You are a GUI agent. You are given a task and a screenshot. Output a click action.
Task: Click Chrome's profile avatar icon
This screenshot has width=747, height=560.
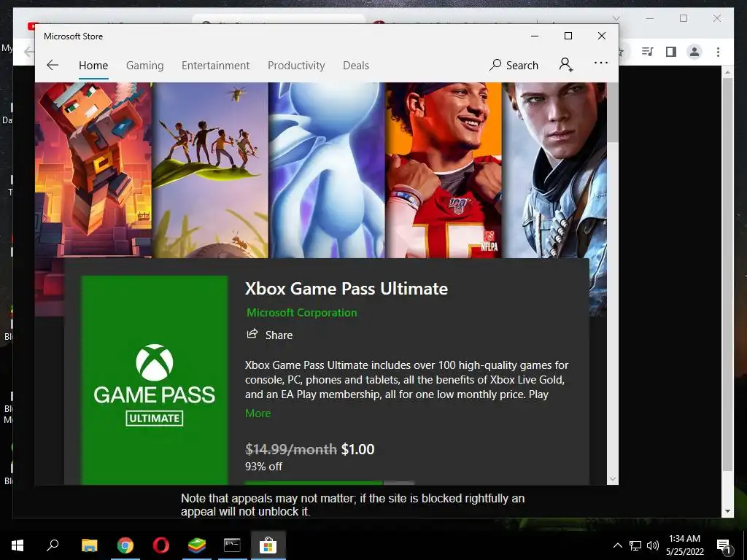tap(694, 52)
